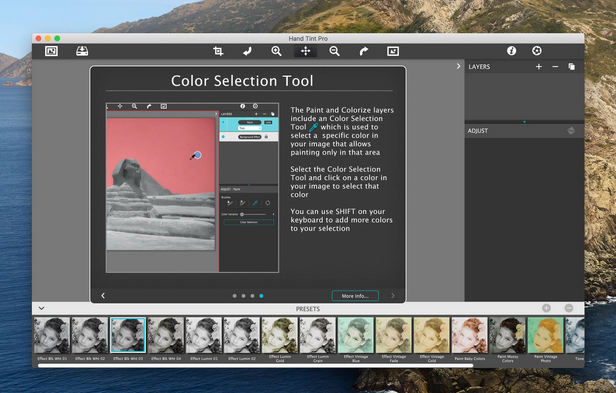The height and width of the screenshot is (393, 616).
Task: Apply the Paint Baby Colors preset
Action: coord(469,335)
